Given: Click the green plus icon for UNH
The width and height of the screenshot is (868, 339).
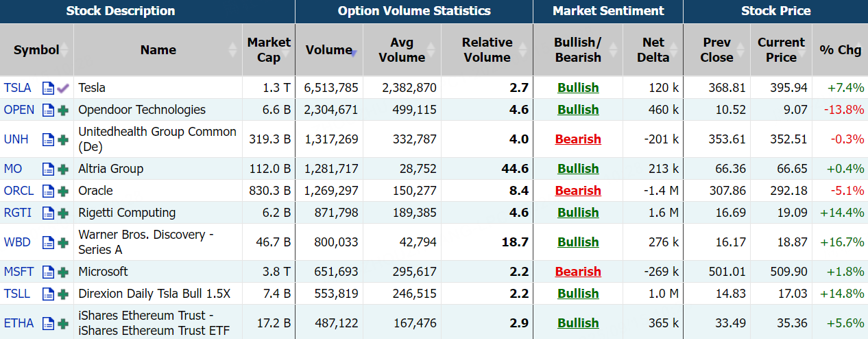Looking at the screenshot, I should [x=63, y=139].
